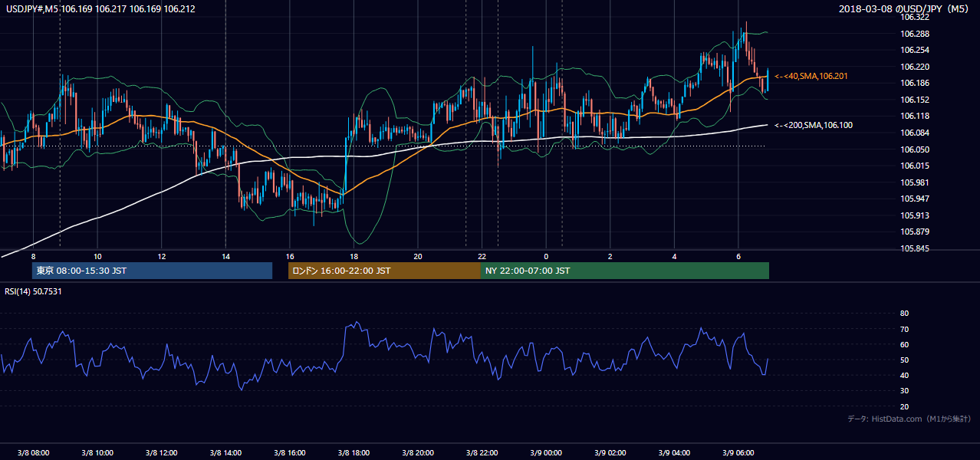Click hour label 12 under price chart
980x460 pixels.
[162, 256]
